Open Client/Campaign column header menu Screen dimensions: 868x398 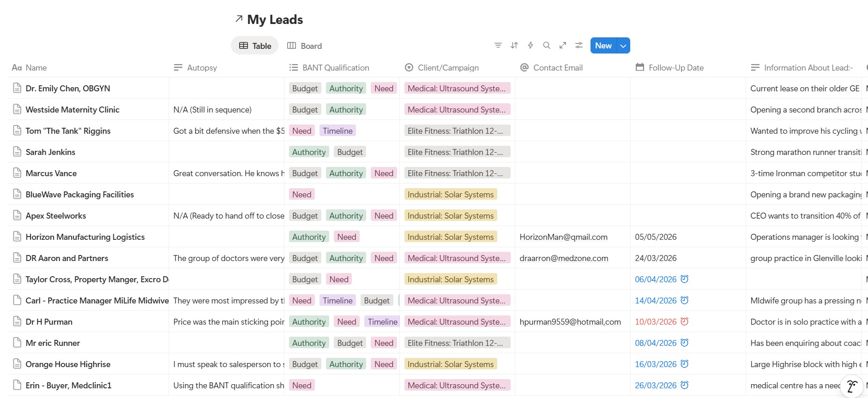[458, 68]
